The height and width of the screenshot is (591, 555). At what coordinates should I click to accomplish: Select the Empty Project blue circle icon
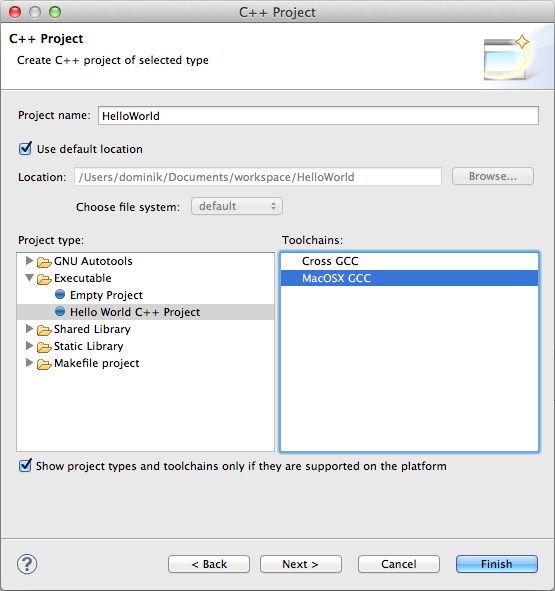60,294
